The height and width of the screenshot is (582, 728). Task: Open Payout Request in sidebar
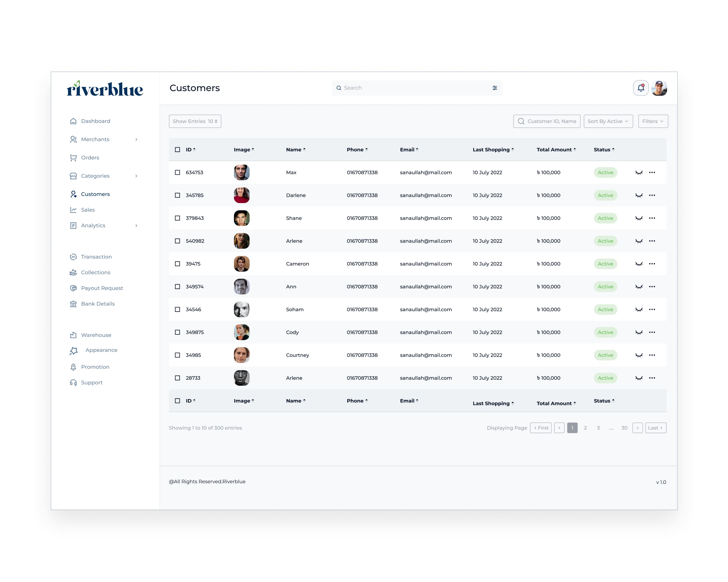click(x=102, y=288)
